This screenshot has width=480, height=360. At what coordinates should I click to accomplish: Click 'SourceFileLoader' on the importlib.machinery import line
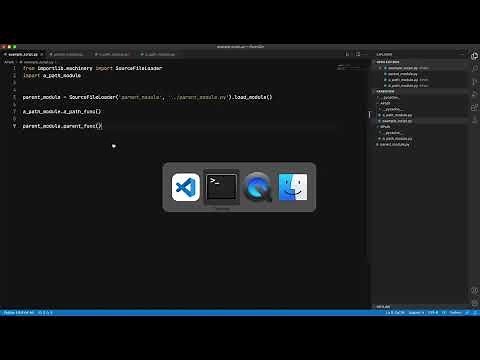[x=139, y=68]
